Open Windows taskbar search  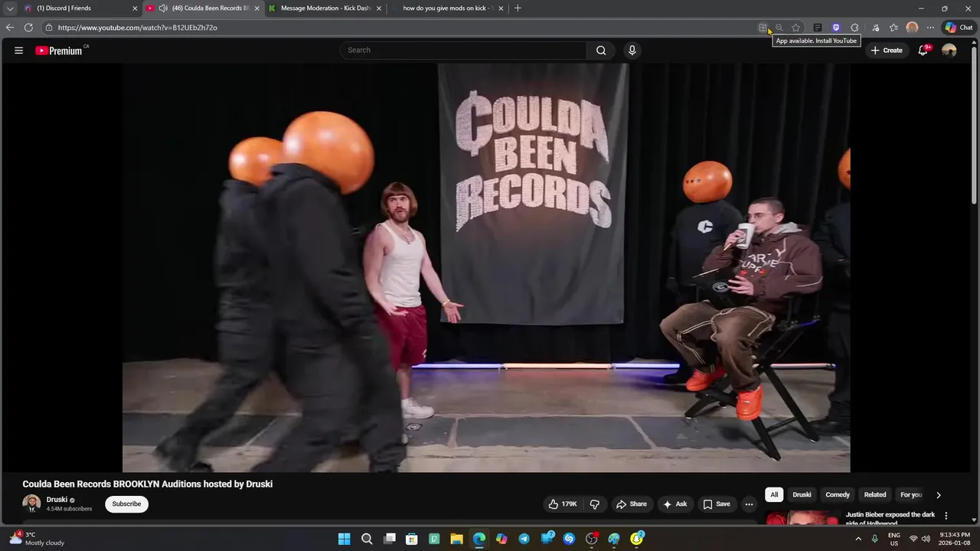click(x=367, y=539)
